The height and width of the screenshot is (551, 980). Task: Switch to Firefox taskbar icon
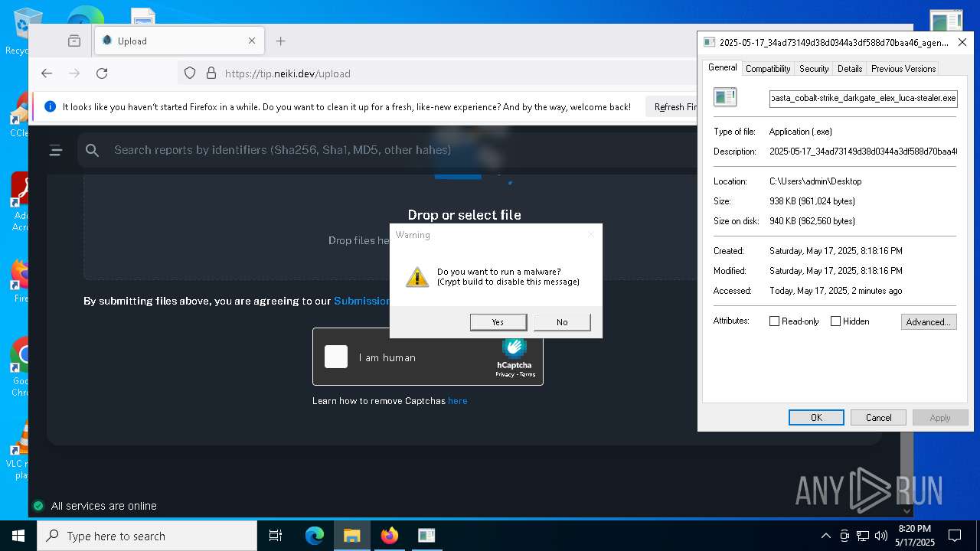(x=390, y=536)
